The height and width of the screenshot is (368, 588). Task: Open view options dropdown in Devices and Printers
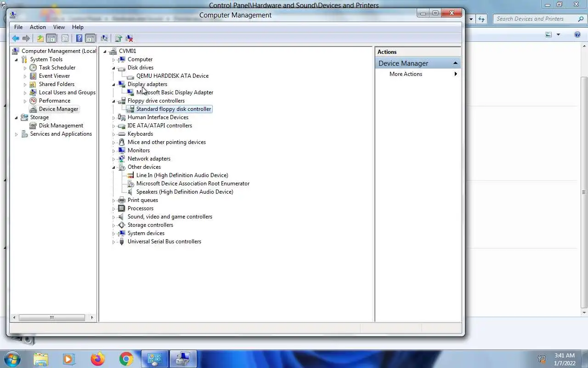coord(558,34)
